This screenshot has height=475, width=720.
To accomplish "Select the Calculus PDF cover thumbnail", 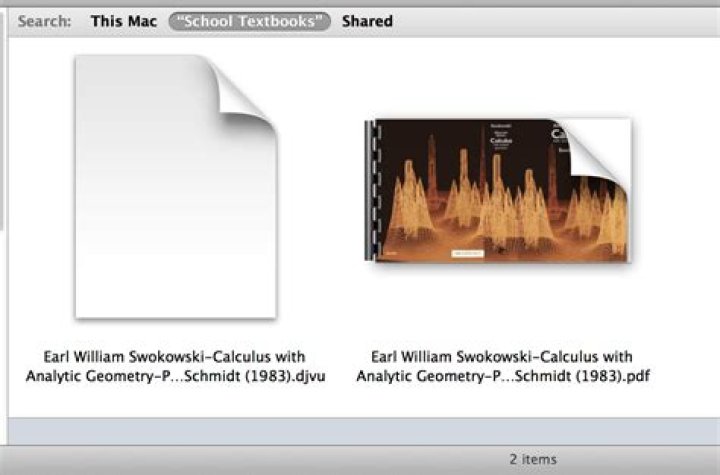I will pyautogui.click(x=498, y=190).
